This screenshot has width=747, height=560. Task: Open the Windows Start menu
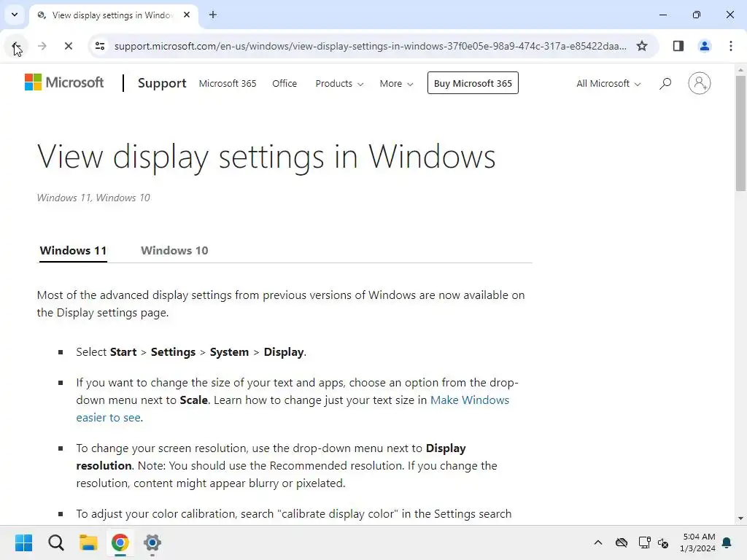[24, 542]
